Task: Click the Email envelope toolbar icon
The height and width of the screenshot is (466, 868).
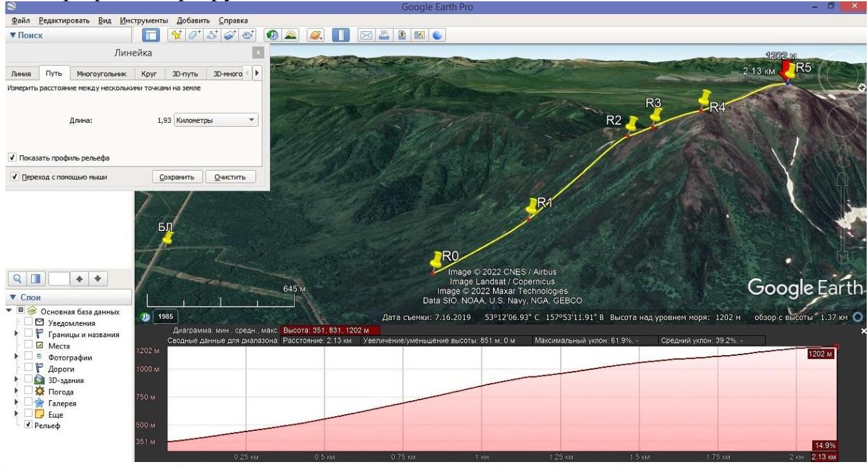Action: 366,36
